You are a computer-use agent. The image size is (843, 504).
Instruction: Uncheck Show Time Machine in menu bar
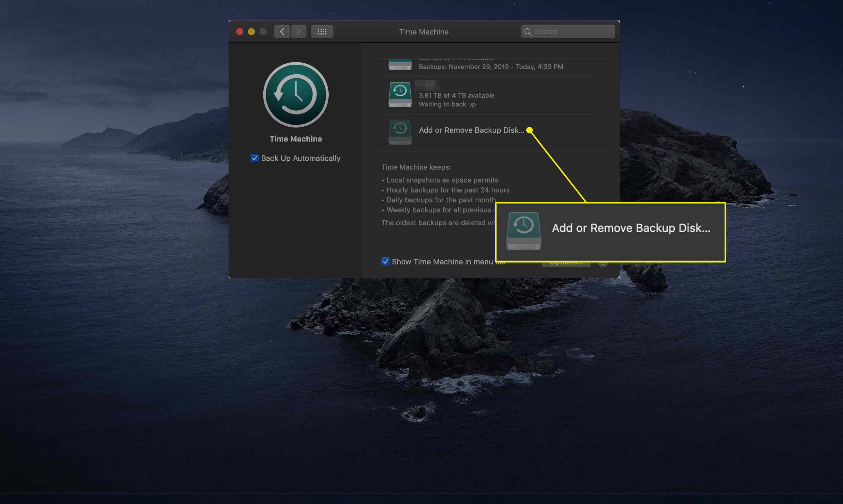(385, 262)
